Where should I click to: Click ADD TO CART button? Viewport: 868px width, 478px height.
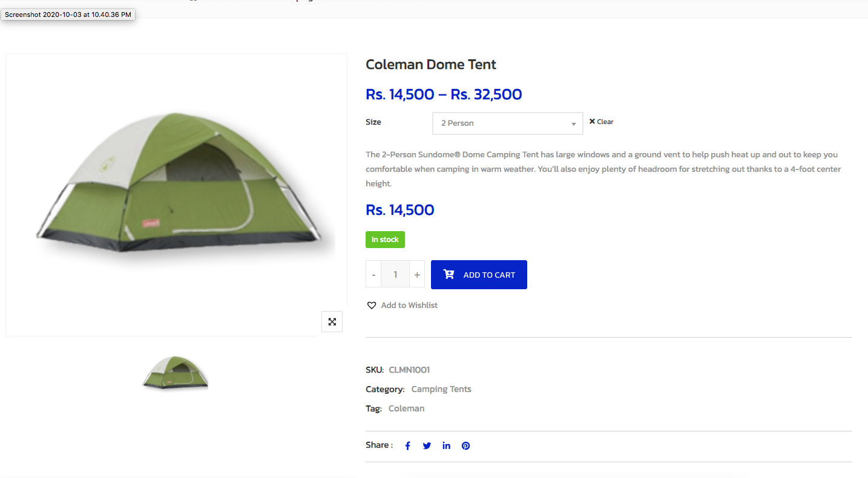pos(479,275)
